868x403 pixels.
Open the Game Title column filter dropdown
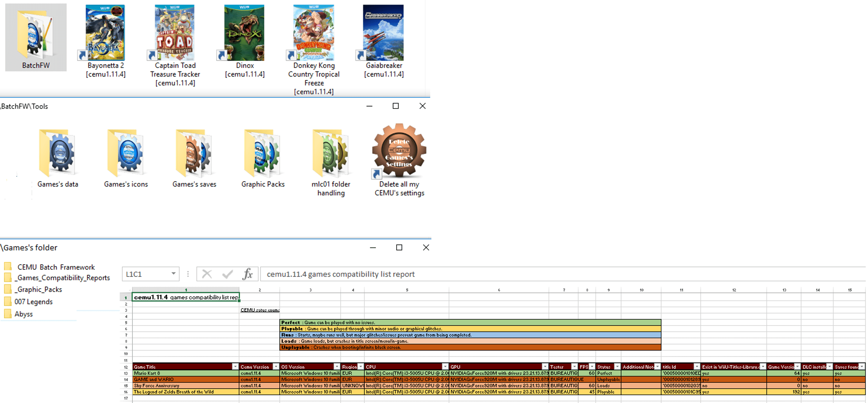click(235, 367)
